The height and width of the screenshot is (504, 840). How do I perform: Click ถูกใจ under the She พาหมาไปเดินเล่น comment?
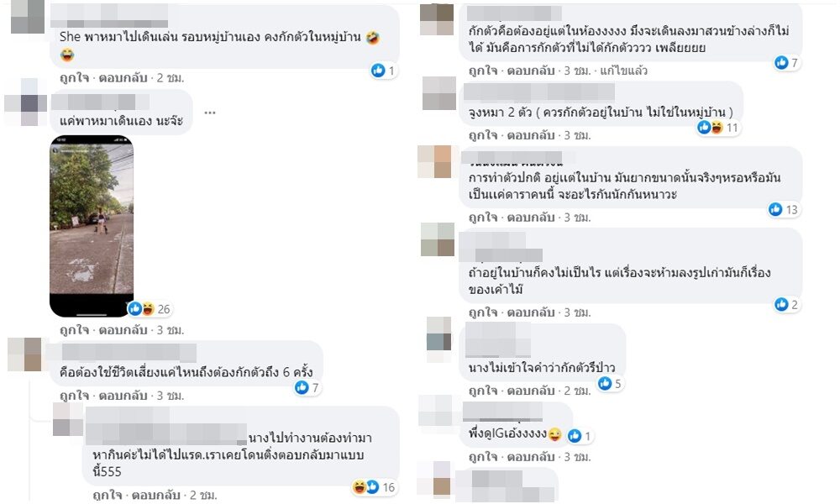[x=75, y=77]
